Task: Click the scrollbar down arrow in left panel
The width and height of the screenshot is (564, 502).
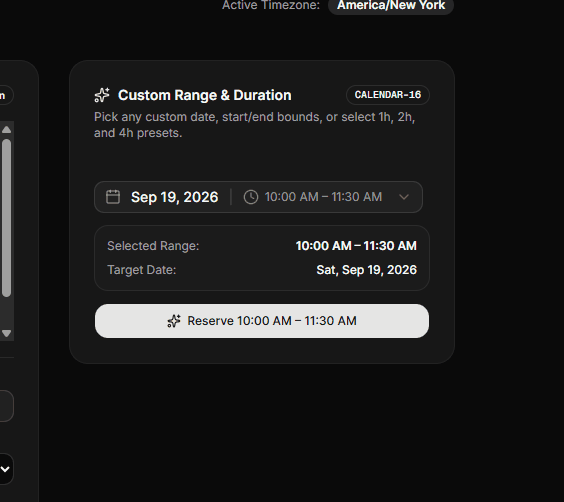Action: pyautogui.click(x=6, y=333)
